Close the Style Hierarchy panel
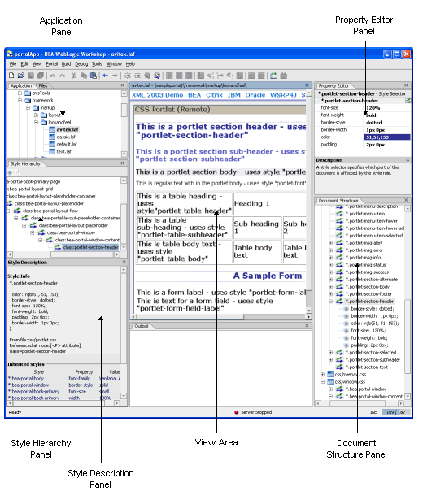The height and width of the screenshot is (504, 423). click(122, 163)
